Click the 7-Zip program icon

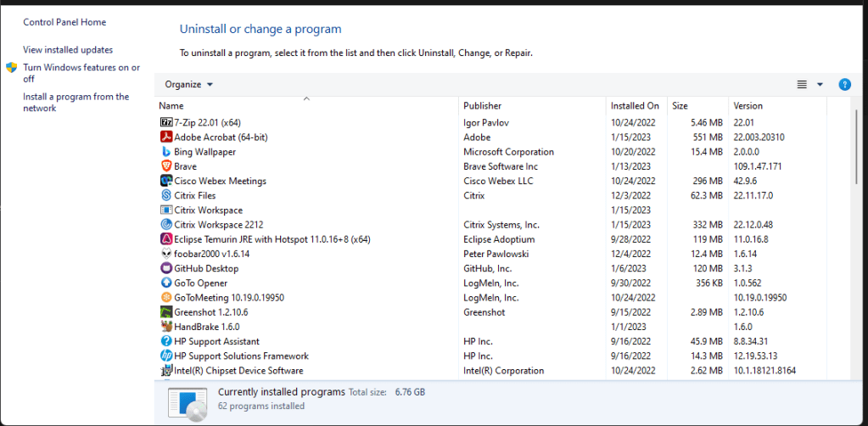(166, 123)
